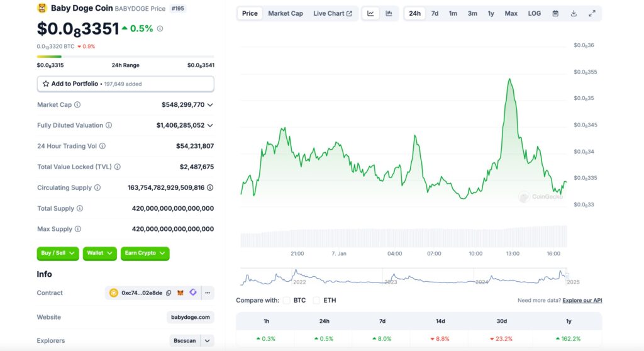
Task: Click the purple wallet icon in Contract row
Action: 193,292
